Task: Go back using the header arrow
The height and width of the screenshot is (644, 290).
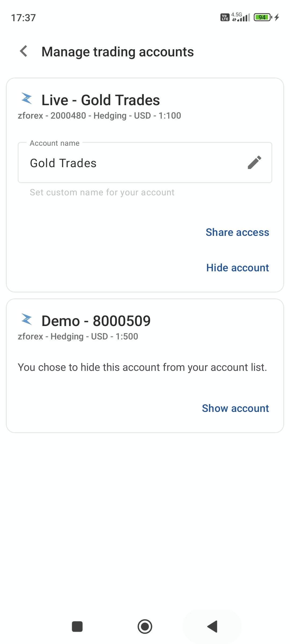Action: tap(24, 51)
